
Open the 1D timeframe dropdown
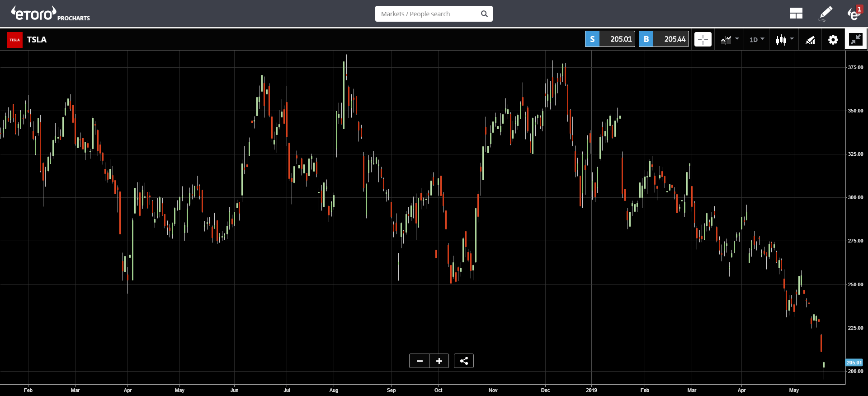(756, 40)
